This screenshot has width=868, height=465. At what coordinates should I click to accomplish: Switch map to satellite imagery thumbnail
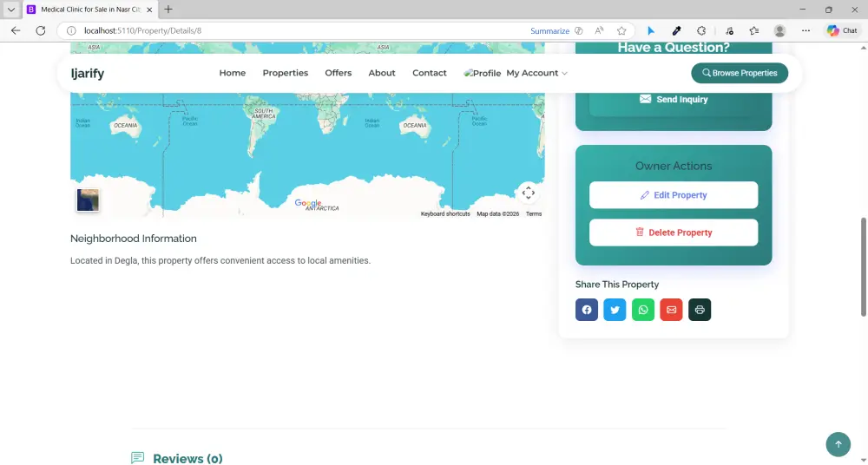(x=88, y=200)
